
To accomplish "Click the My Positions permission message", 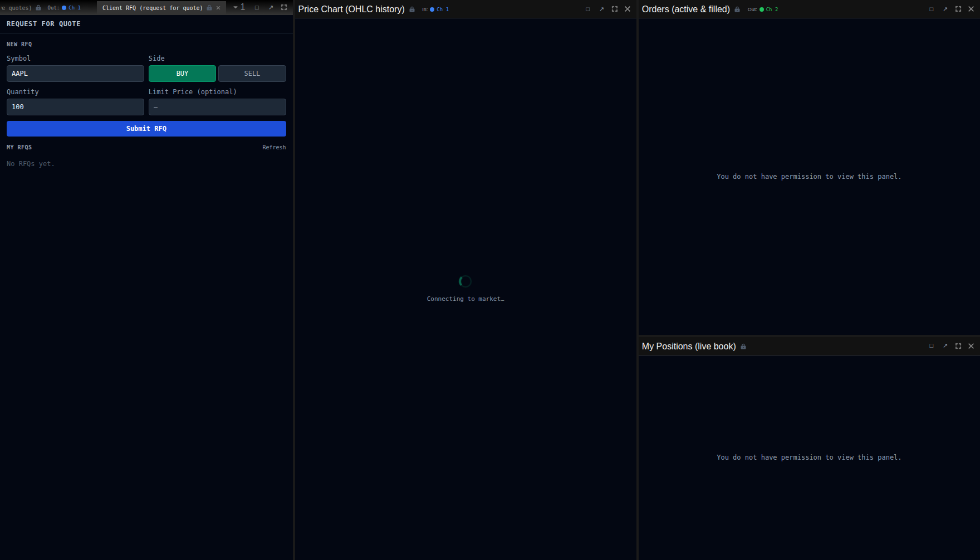I will [x=808, y=457].
